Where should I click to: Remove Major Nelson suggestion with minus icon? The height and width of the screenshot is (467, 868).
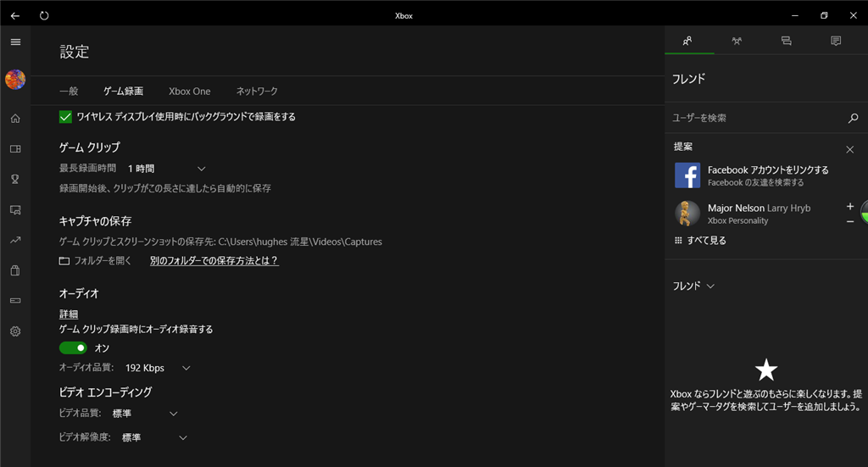[849, 221]
